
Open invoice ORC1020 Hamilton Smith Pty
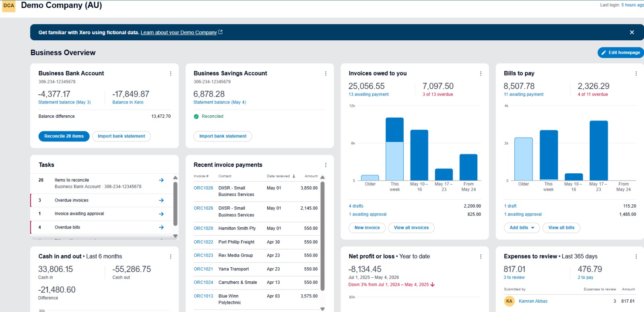[x=203, y=229]
